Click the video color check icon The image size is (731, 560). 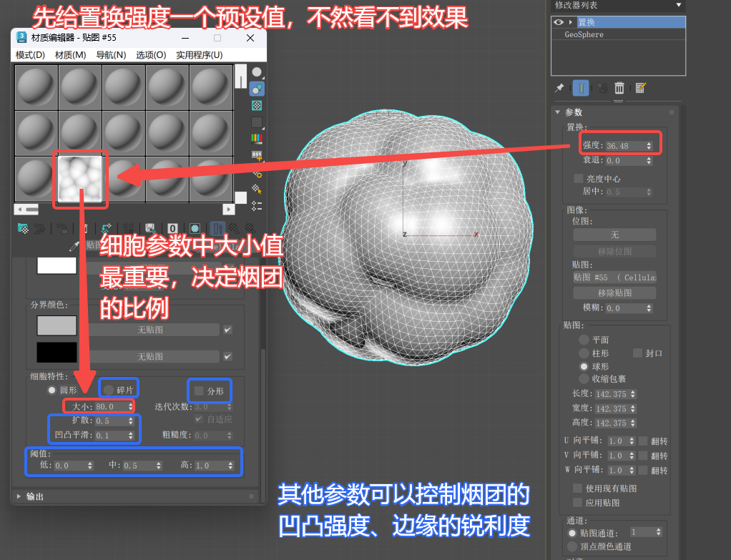coord(257,138)
